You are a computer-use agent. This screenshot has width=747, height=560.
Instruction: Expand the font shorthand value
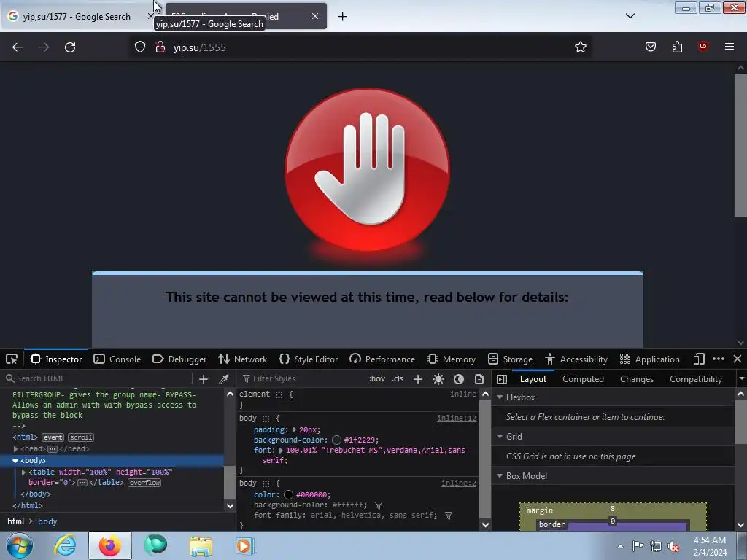pyautogui.click(x=281, y=451)
